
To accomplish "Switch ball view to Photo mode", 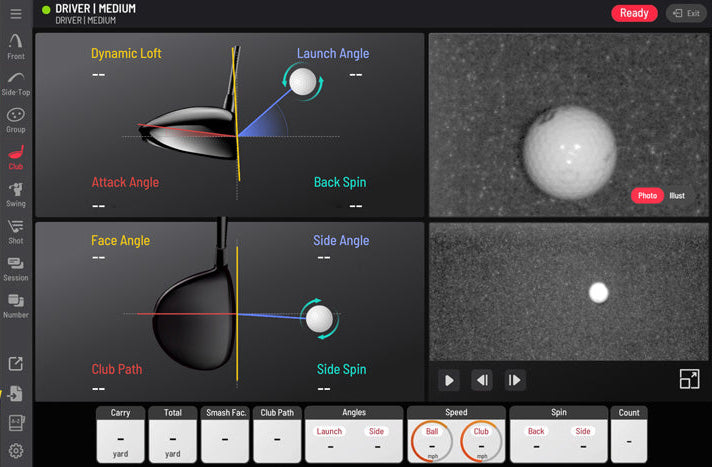I will coord(647,195).
